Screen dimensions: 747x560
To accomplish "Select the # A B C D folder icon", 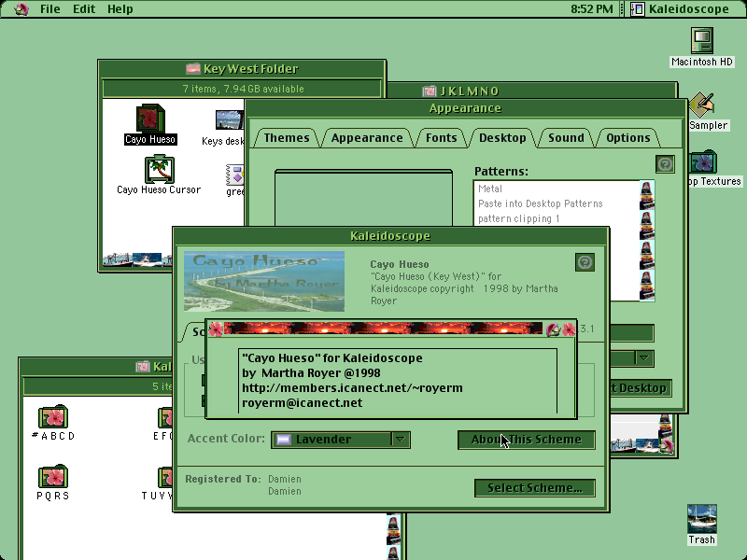I will [x=53, y=416].
